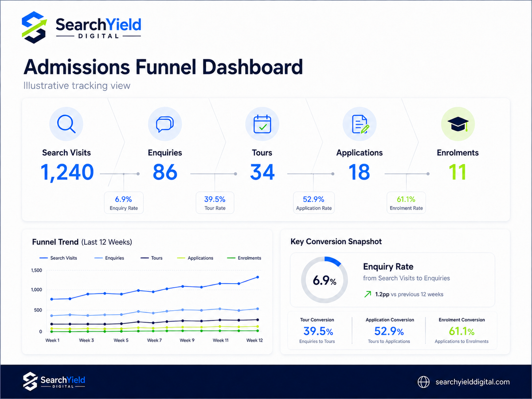Viewport: 532px width, 399px height.
Task: Click the Search Visits magnifier icon
Action: pyautogui.click(x=66, y=124)
